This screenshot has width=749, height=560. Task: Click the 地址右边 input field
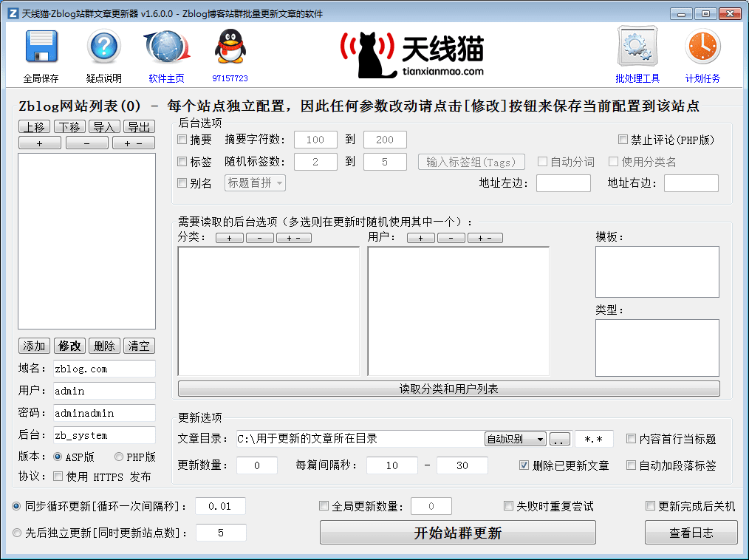[691, 183]
